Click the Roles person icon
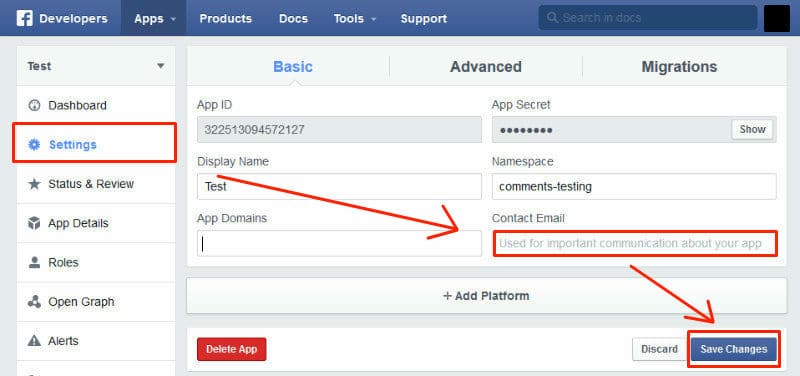 (x=34, y=263)
